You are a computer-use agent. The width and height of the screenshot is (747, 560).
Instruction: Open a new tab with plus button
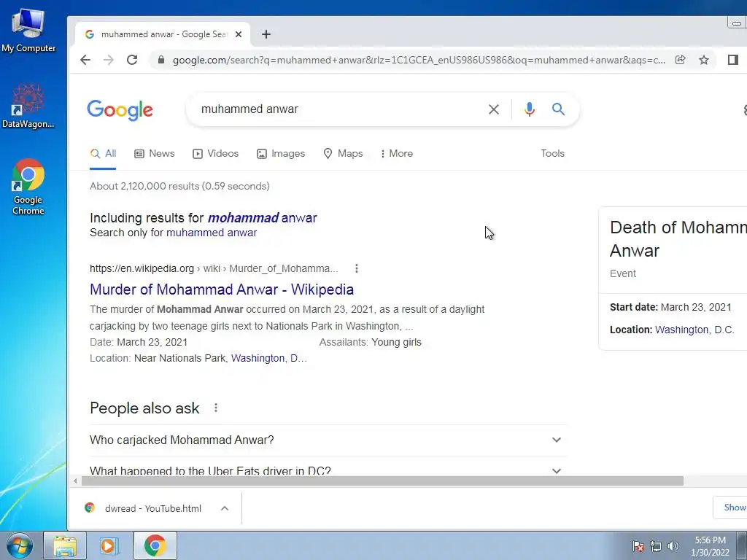pyautogui.click(x=266, y=34)
